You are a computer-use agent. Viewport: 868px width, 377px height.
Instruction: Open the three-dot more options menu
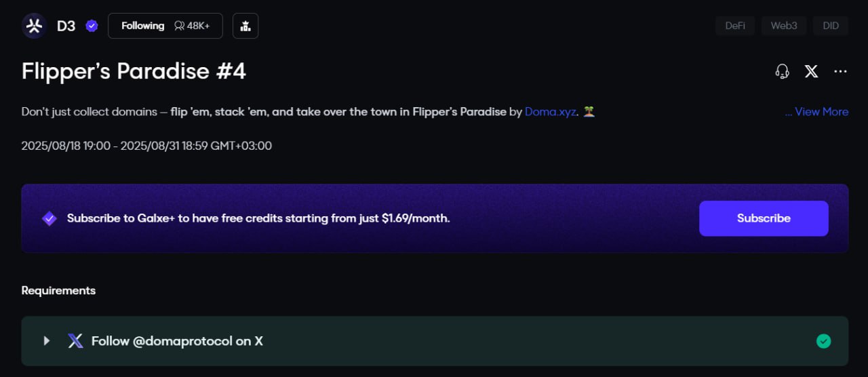coord(840,71)
